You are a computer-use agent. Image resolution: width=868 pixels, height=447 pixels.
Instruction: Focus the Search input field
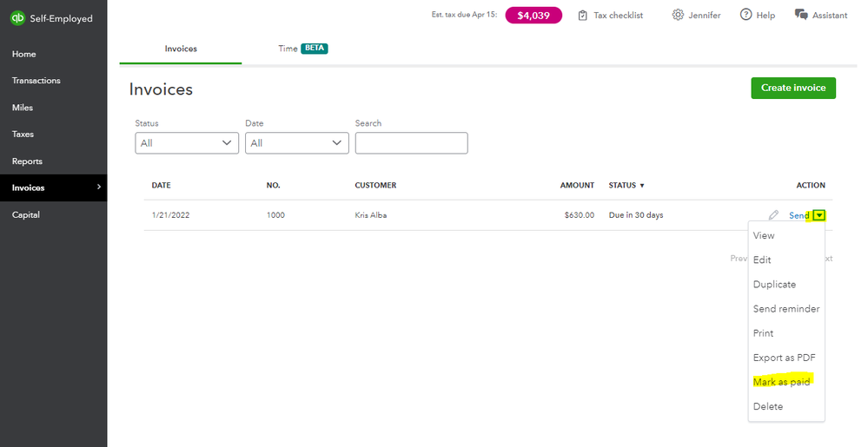[411, 142]
